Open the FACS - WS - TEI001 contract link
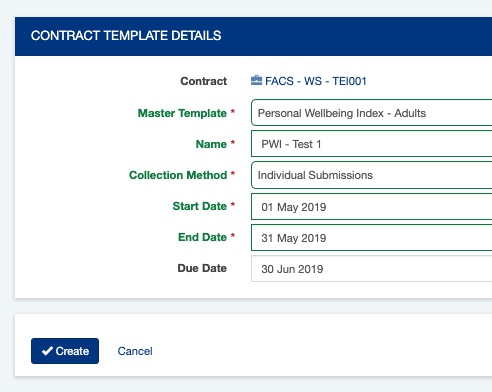This screenshot has height=392, width=492. tap(316, 81)
